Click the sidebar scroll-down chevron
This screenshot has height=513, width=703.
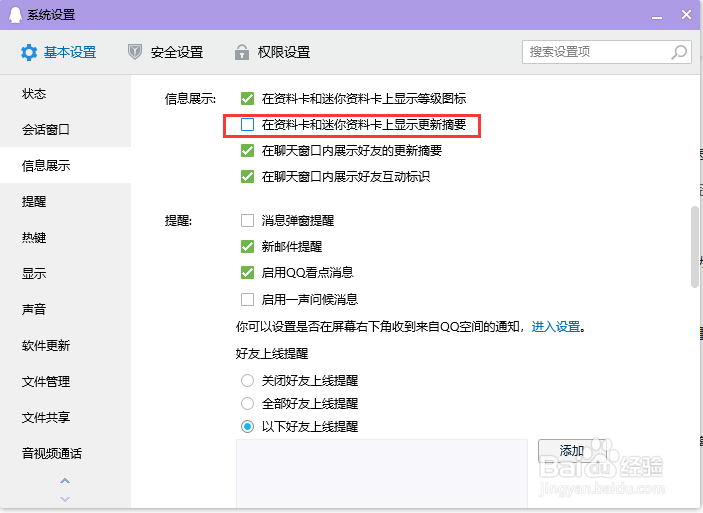(65, 499)
